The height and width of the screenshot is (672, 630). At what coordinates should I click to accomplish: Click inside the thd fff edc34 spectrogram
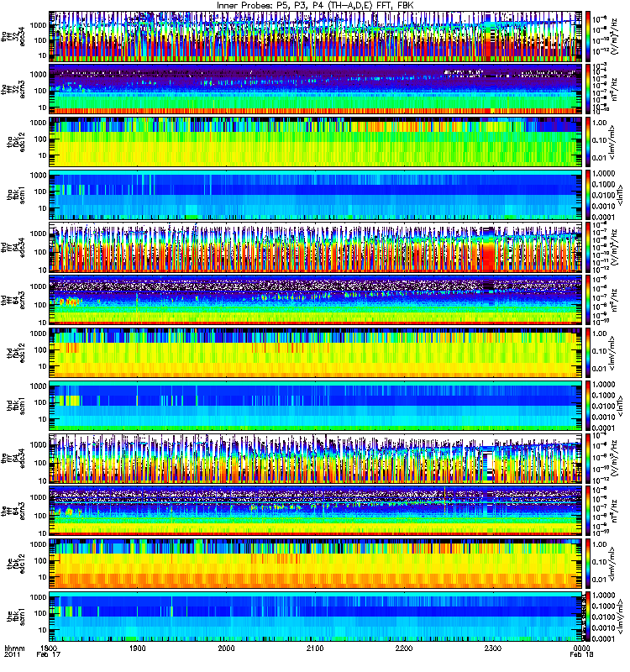coord(315,247)
